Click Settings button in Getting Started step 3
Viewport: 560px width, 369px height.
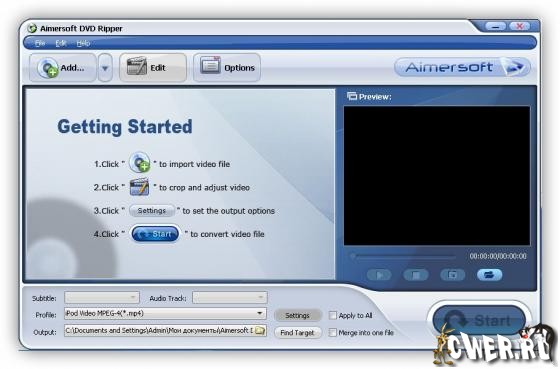coord(152,211)
